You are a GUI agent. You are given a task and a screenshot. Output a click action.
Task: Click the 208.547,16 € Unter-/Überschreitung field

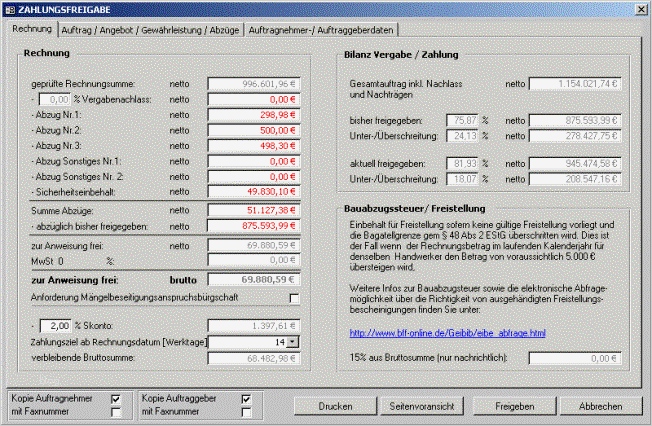tap(575, 179)
